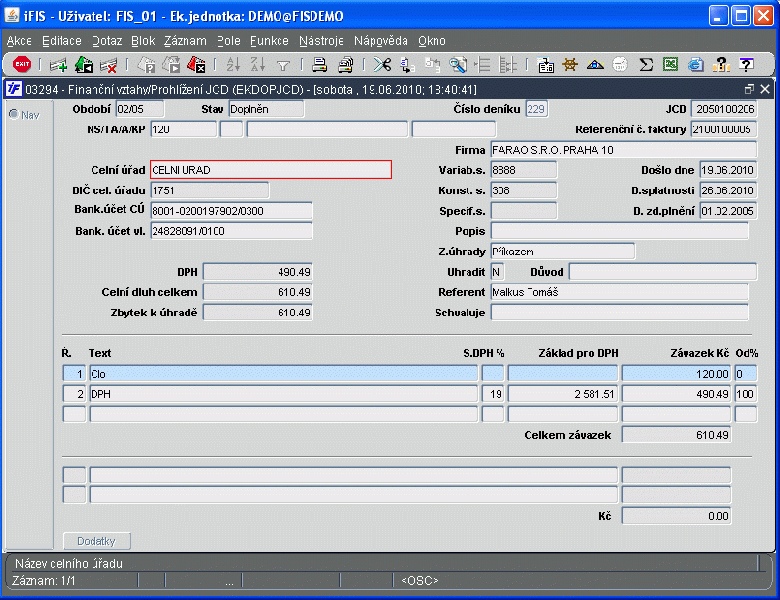
Task: Click the red EXIT toolbar icon
Action: [x=22, y=64]
